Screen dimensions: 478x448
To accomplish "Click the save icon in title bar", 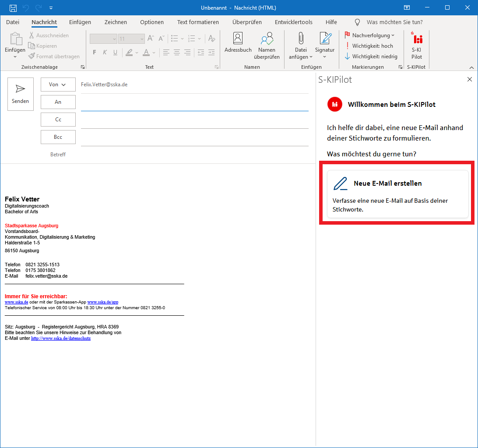I will pos(13,8).
